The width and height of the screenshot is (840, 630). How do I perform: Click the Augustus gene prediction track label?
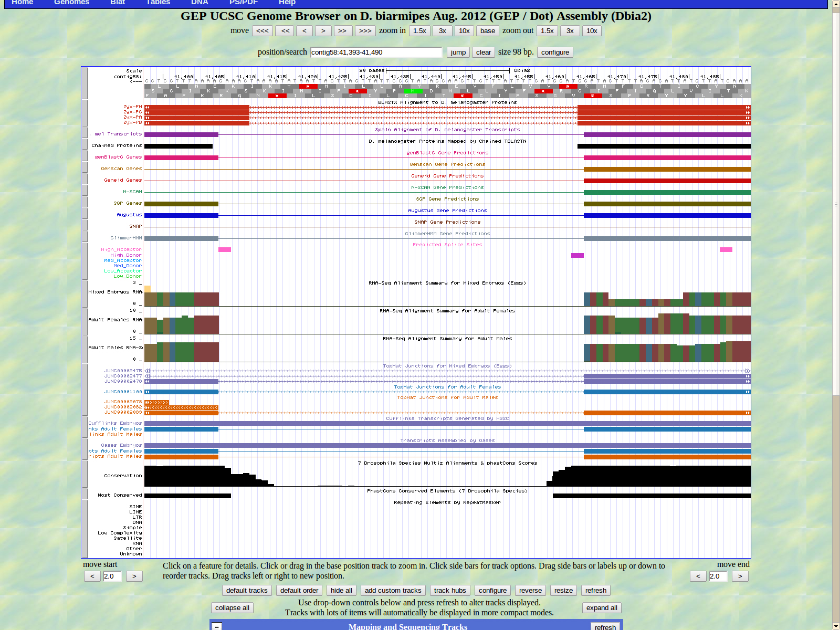click(x=129, y=215)
